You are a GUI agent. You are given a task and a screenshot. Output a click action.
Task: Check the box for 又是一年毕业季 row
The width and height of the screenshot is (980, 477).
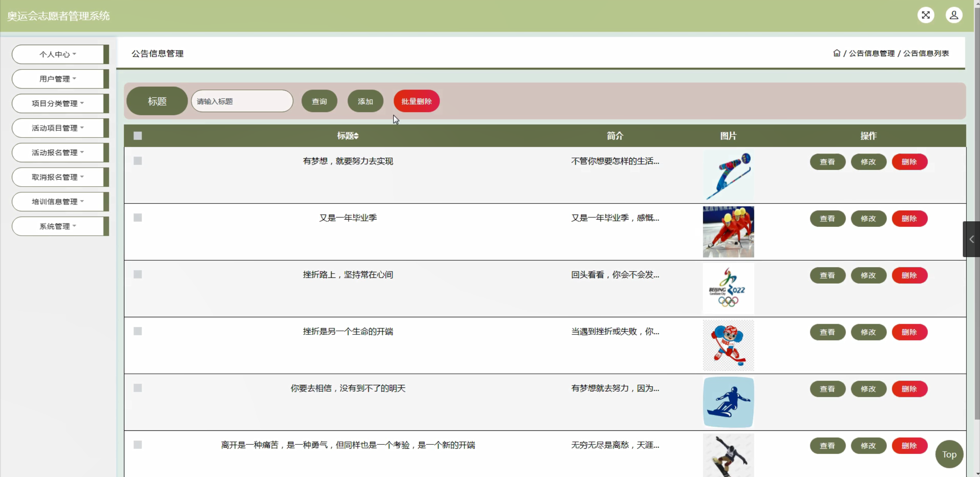[x=138, y=218]
